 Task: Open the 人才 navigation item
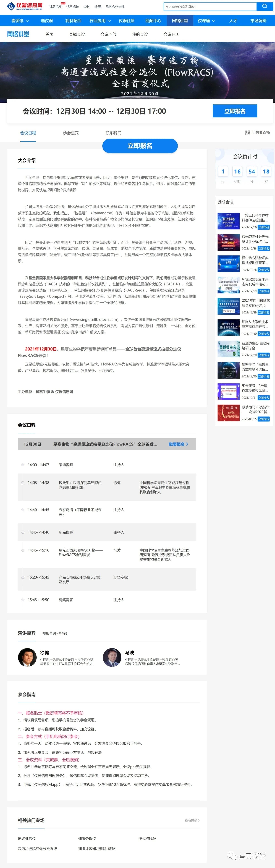click(x=233, y=21)
